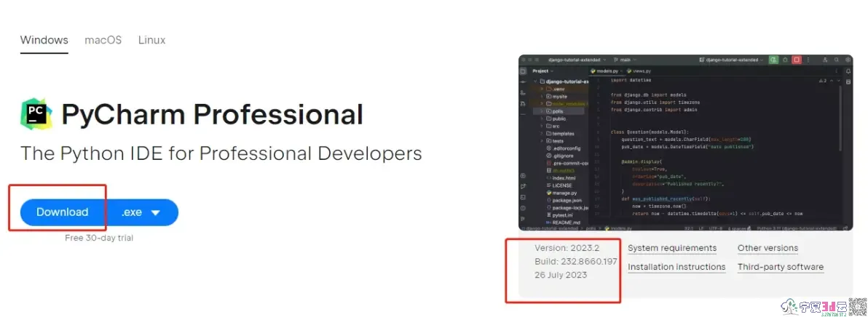Click the red stop button in IDE toolbar
The image size is (868, 317).
pyautogui.click(x=797, y=60)
